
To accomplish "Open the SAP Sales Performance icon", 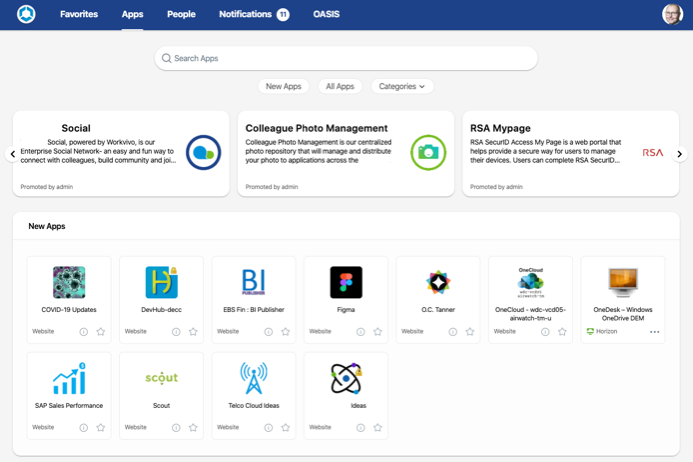I will click(69, 379).
